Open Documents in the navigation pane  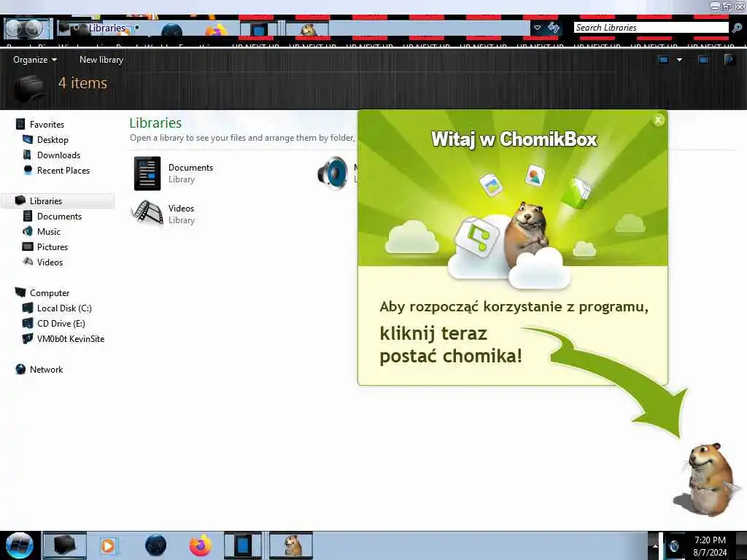tap(59, 216)
